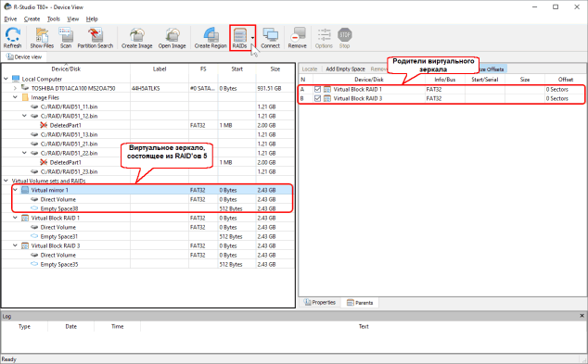Viewport: 588px width, 364px height.
Task: Collapse the RAID51_12.bin image node
Action: click(x=24, y=116)
